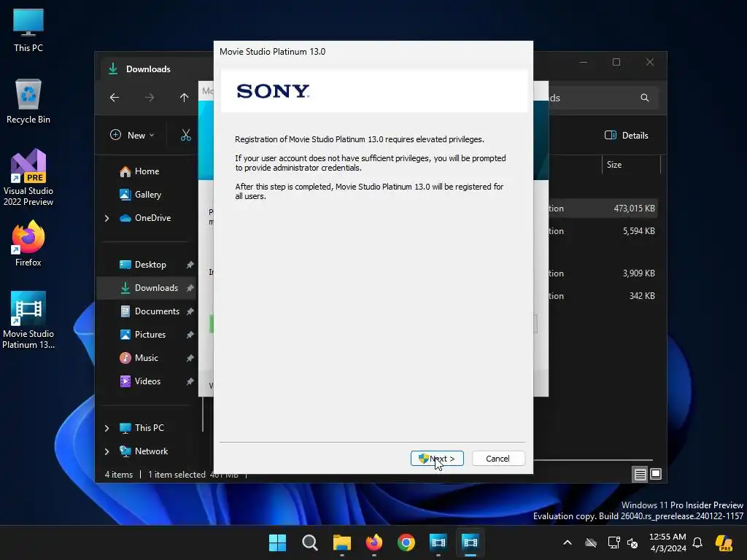This screenshot has height=560, width=747.
Task: Open Firefox from the taskbar
Action: tap(374, 542)
